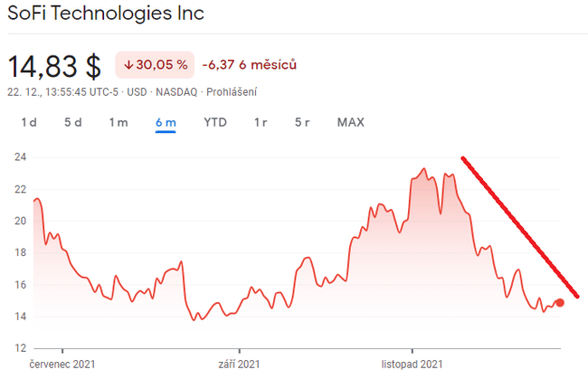
Task: Click the 24 y-axis price label
Action: click(17, 157)
